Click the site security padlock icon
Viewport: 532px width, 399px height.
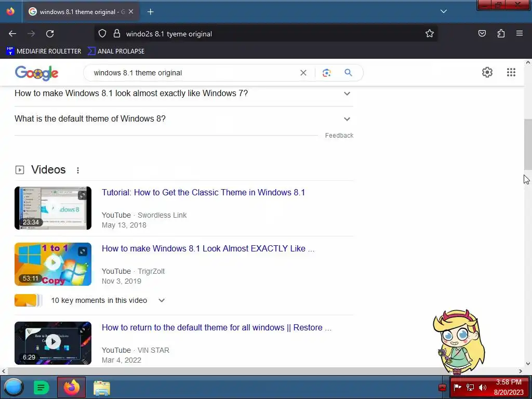tap(117, 34)
